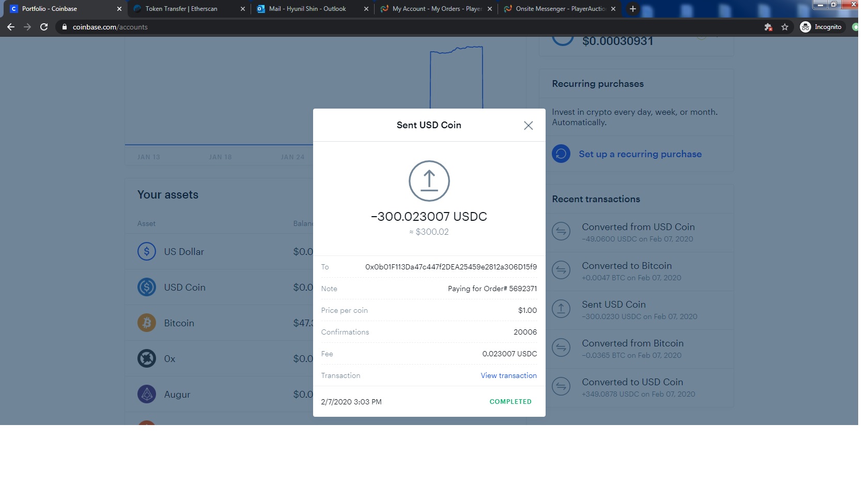Go back with browser back arrow
The height and width of the screenshot is (484, 868).
[11, 27]
